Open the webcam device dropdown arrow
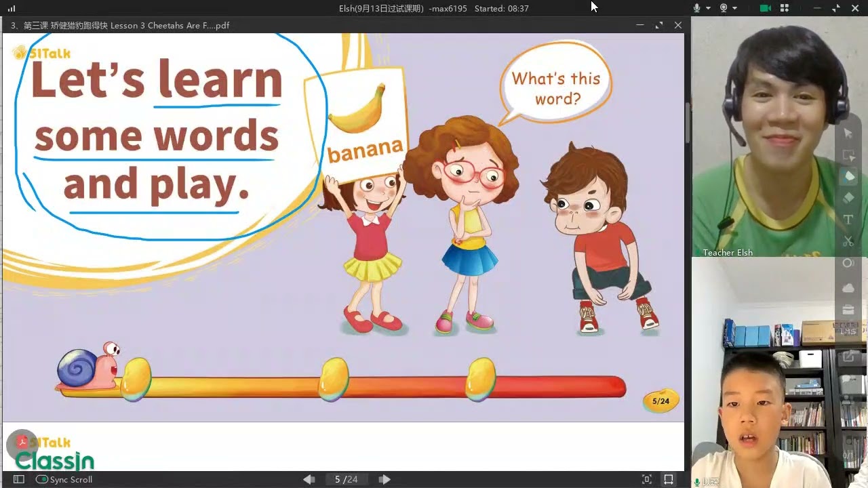This screenshot has height=488, width=868. [x=736, y=8]
